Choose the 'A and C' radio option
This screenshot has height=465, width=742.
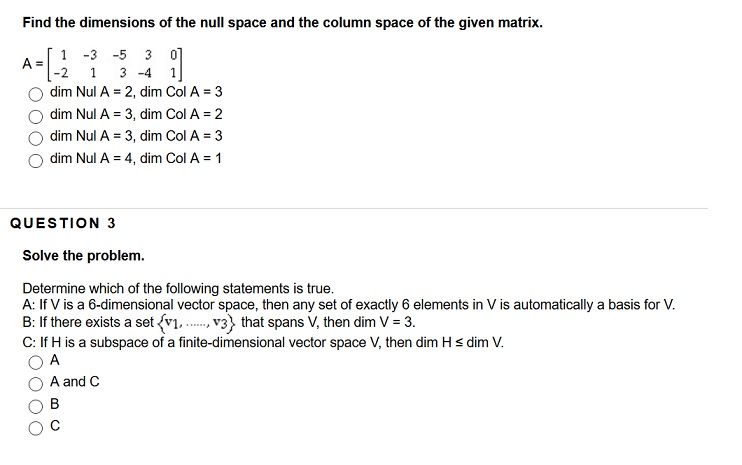[35, 384]
